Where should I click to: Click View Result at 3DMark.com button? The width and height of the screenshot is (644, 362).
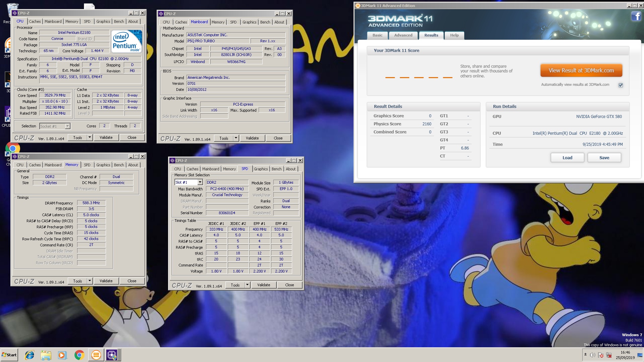581,70
